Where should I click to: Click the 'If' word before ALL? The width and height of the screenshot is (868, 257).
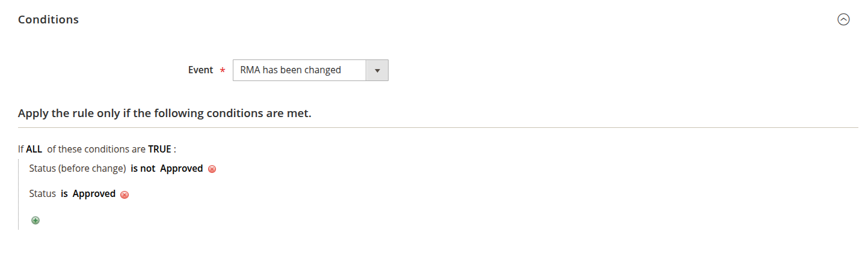tap(21, 149)
